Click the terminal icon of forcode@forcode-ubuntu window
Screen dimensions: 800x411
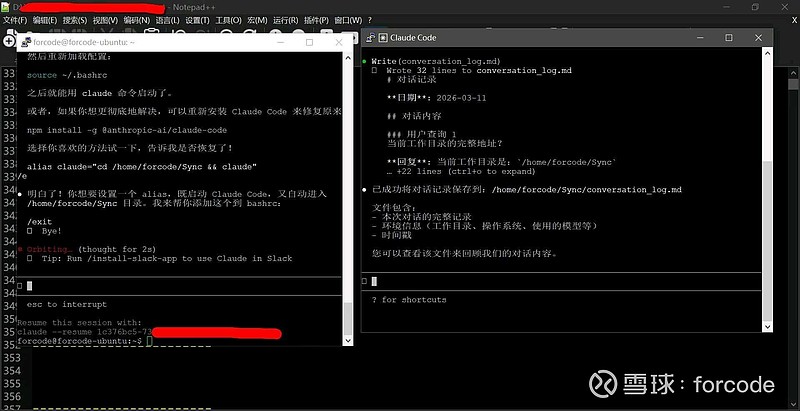coord(26,43)
